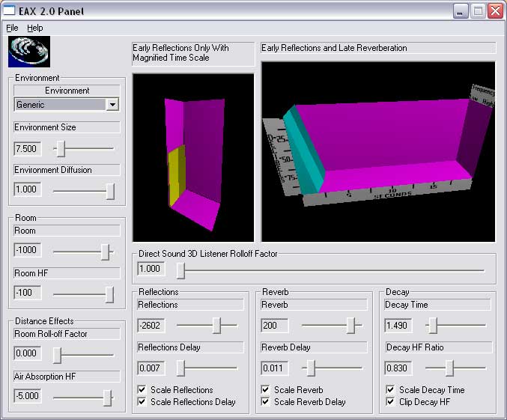Click the Air Absorption HF value field
This screenshot has height=420, width=507.
click(28, 396)
